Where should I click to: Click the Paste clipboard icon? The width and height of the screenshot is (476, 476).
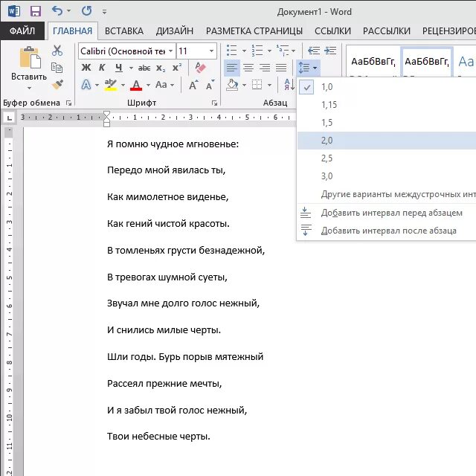29,57
